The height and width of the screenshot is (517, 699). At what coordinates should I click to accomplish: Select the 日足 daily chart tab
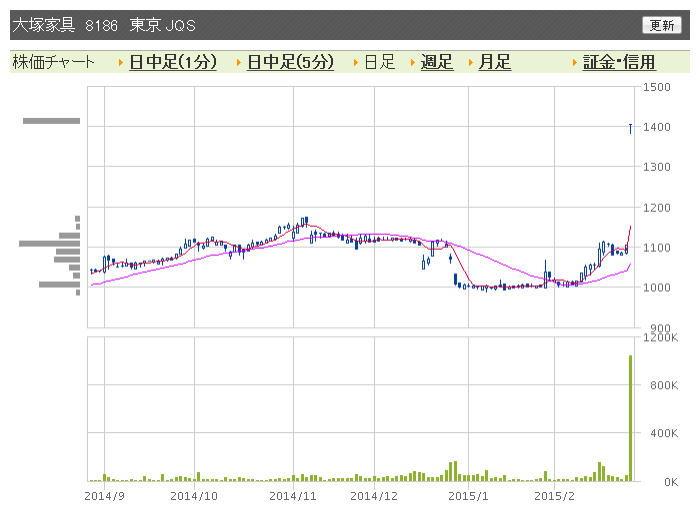click(x=380, y=62)
